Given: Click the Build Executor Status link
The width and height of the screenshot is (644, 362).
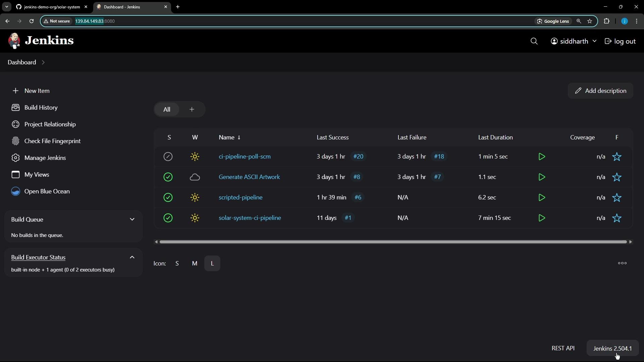Looking at the screenshot, I should [x=38, y=257].
